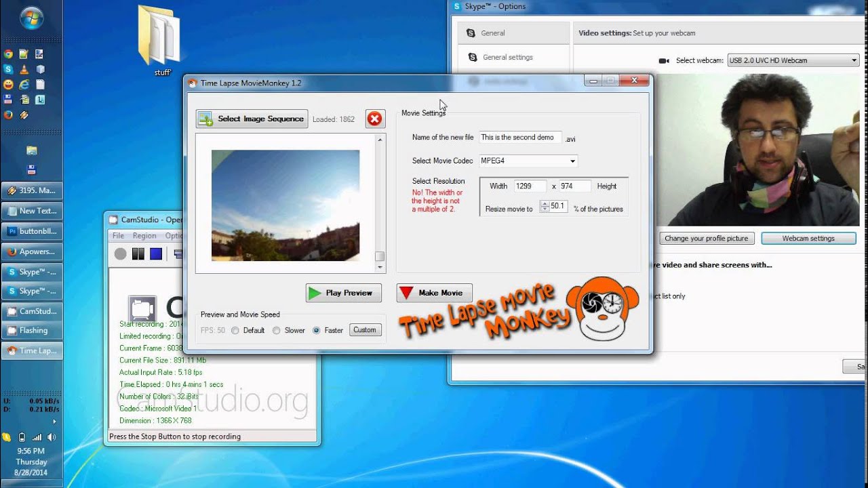This screenshot has height=488, width=868.
Task: Click the Height resolution field
Action: click(x=574, y=186)
